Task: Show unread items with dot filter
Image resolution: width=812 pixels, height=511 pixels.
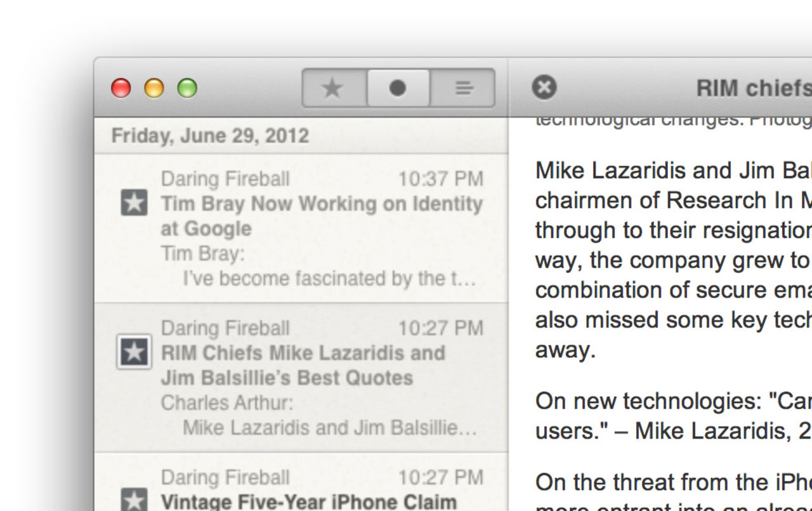Action: (398, 88)
